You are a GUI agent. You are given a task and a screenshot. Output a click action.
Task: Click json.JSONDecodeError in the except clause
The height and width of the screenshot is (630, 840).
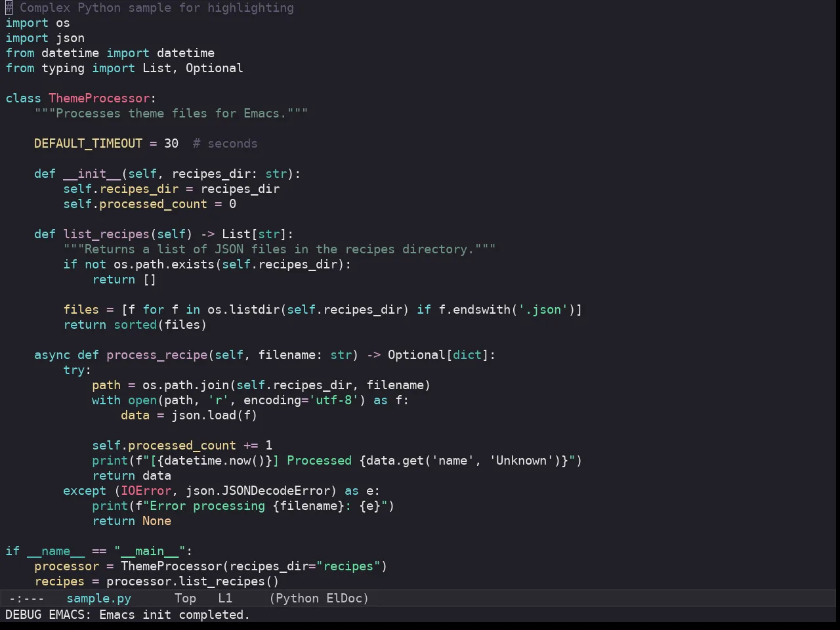point(258,491)
